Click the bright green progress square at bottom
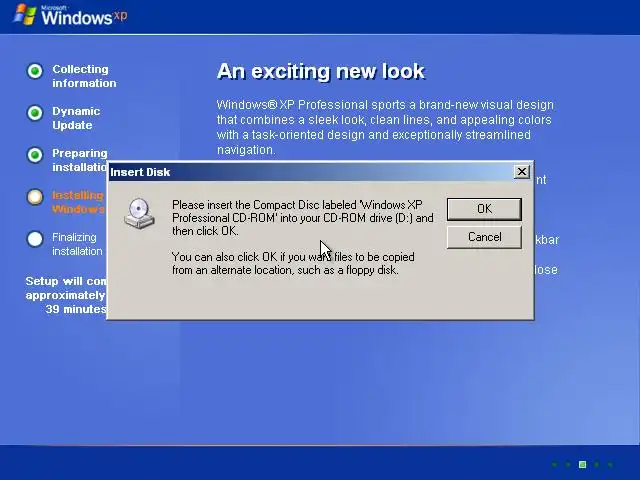This screenshot has height=480, width=640. (x=582, y=464)
